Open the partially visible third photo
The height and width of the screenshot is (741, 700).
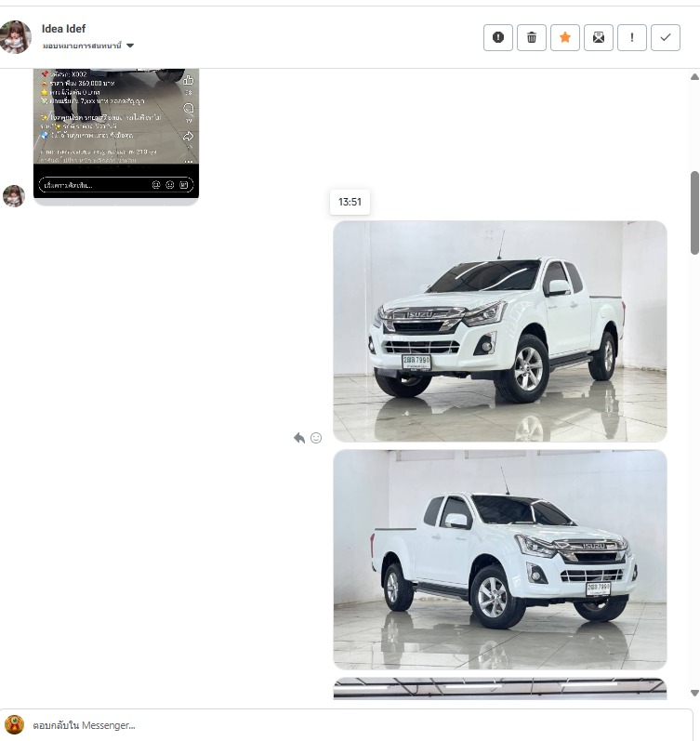500,688
